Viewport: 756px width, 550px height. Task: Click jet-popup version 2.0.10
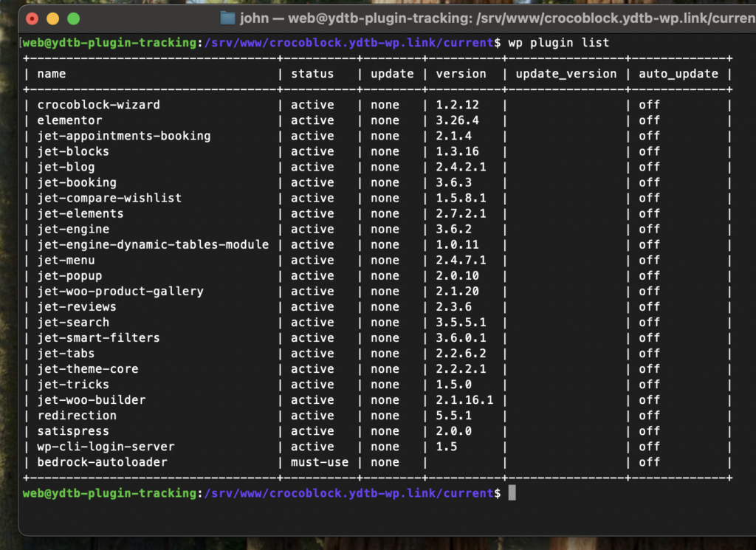(x=458, y=275)
